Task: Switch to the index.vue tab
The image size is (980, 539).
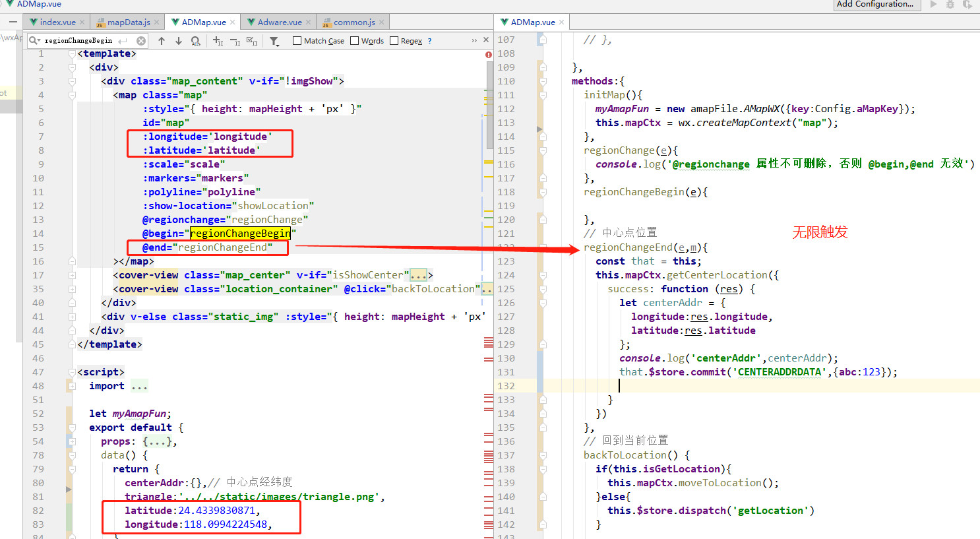Action: coord(57,22)
